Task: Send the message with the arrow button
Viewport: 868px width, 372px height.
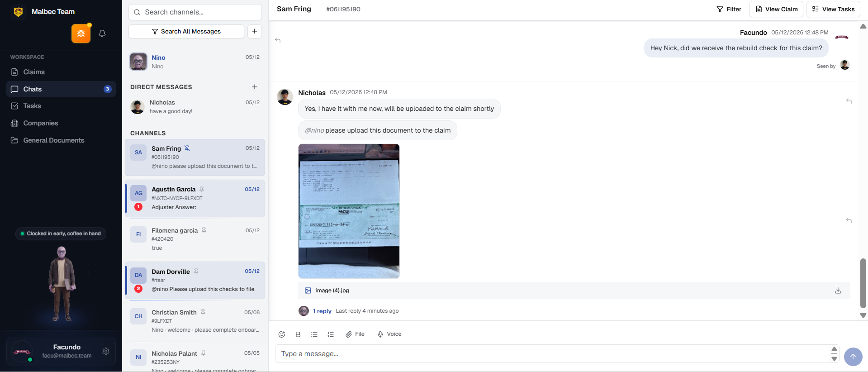Action: coord(853,357)
